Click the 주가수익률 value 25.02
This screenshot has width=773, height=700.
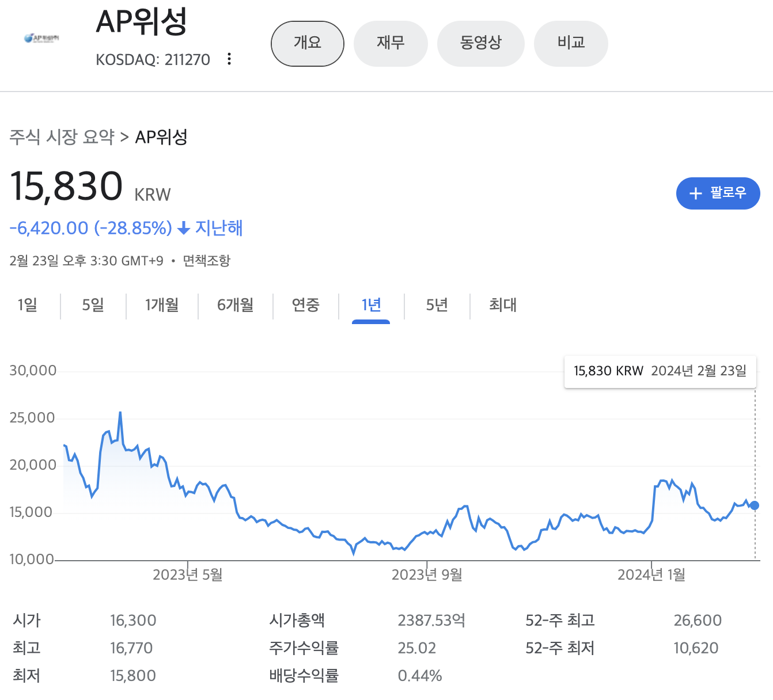[416, 648]
